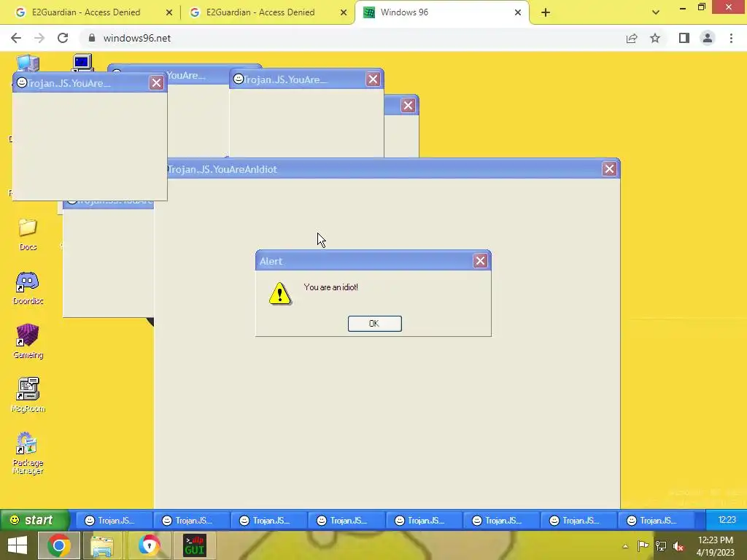Go forward in browser history
This screenshot has width=747, height=560.
(39, 38)
